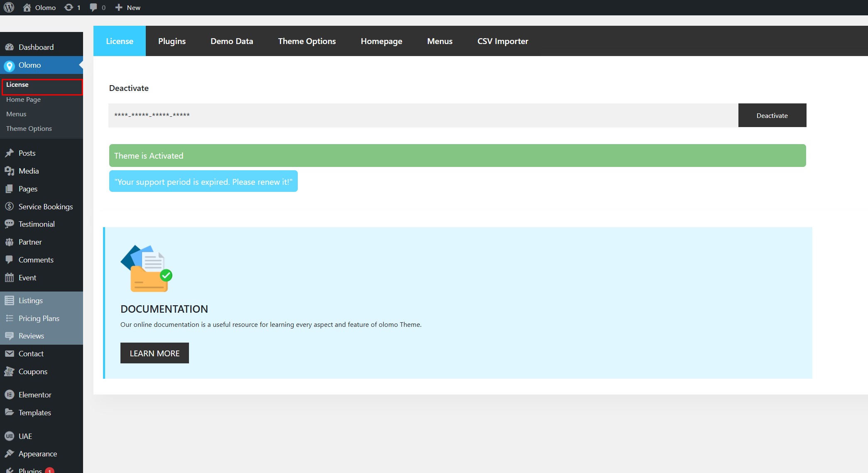Open Pricing Plans in sidebar
The width and height of the screenshot is (868, 473).
click(x=39, y=319)
